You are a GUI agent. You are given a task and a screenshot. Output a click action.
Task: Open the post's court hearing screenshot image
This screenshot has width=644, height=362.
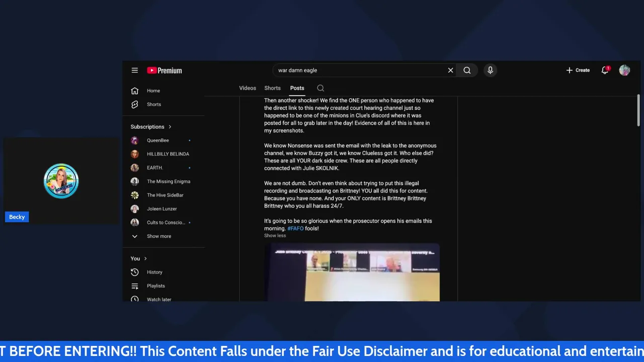click(x=352, y=273)
